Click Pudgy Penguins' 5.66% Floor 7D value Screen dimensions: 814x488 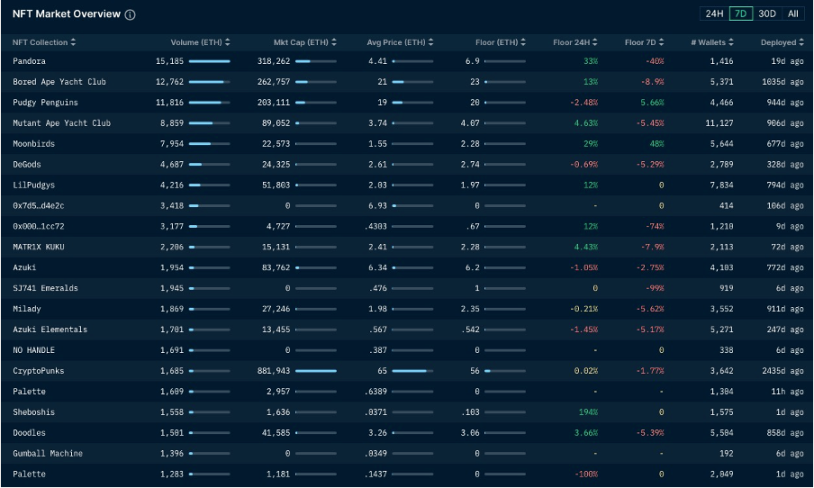(x=652, y=103)
